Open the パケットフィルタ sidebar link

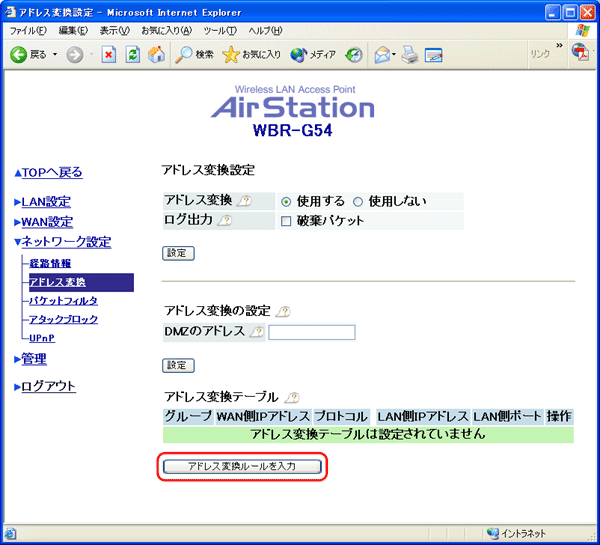[64, 301]
